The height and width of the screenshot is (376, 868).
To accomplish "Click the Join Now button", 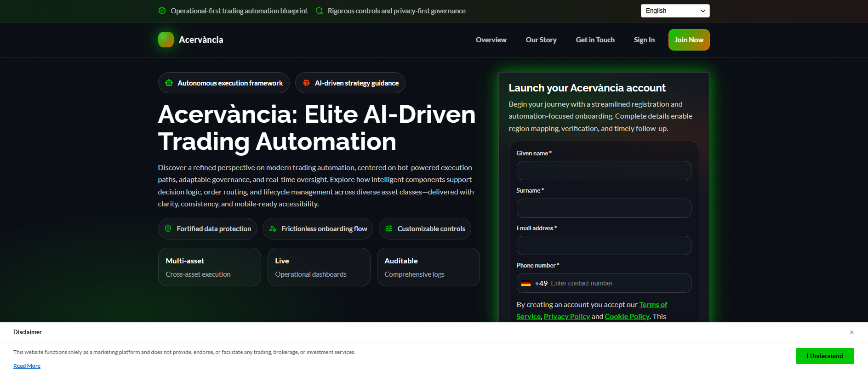I will 689,40.
